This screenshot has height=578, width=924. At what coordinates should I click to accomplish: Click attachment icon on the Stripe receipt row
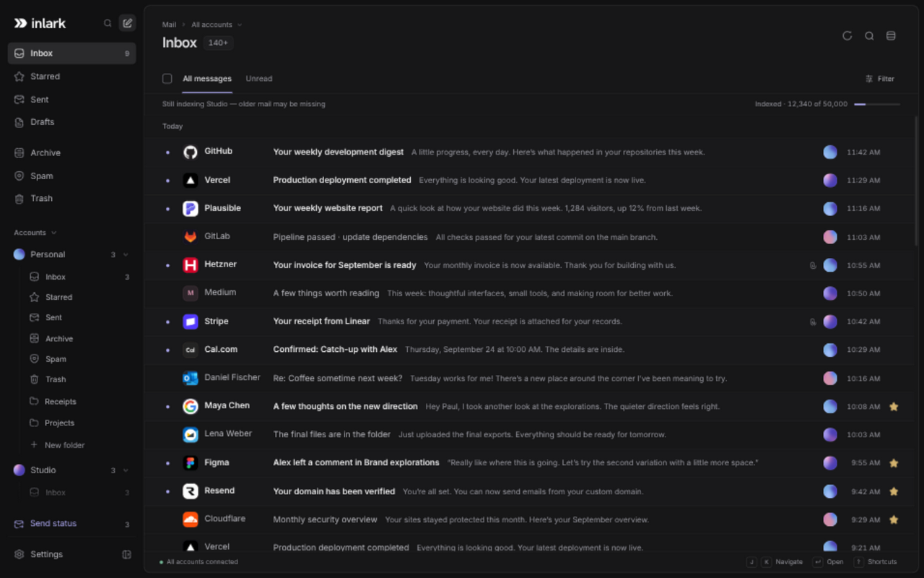813,322
